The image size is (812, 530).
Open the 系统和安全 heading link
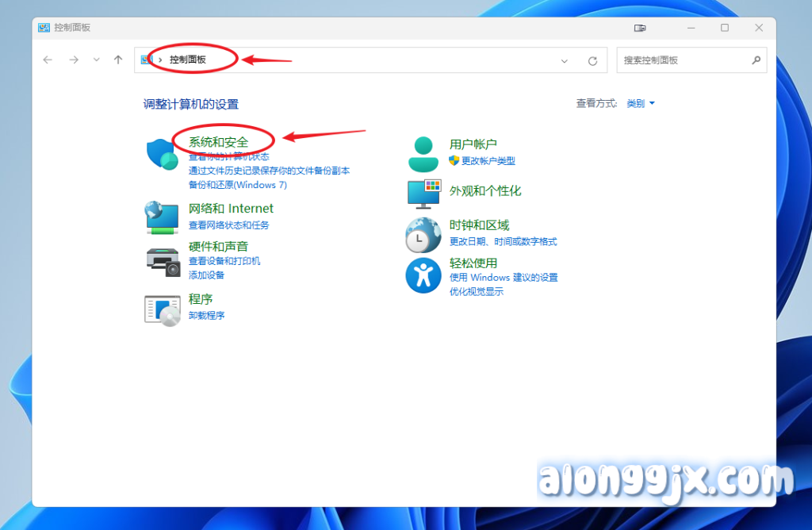[x=218, y=142]
